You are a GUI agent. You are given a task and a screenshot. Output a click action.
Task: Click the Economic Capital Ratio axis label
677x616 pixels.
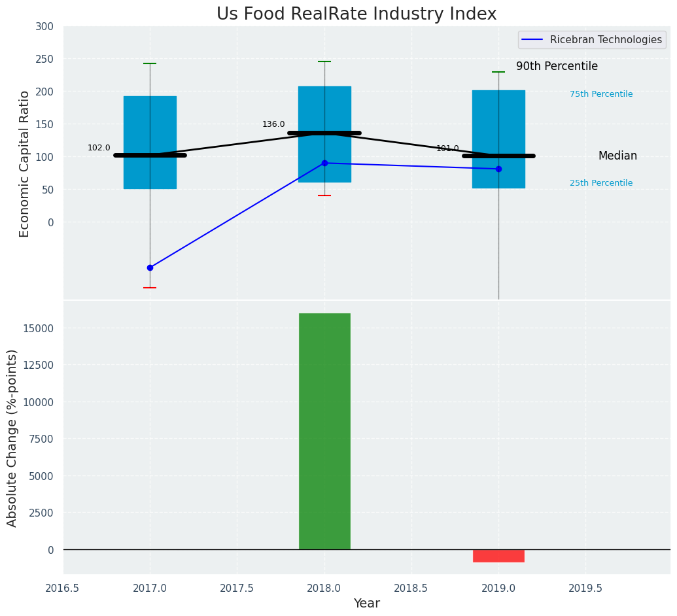[25, 163]
